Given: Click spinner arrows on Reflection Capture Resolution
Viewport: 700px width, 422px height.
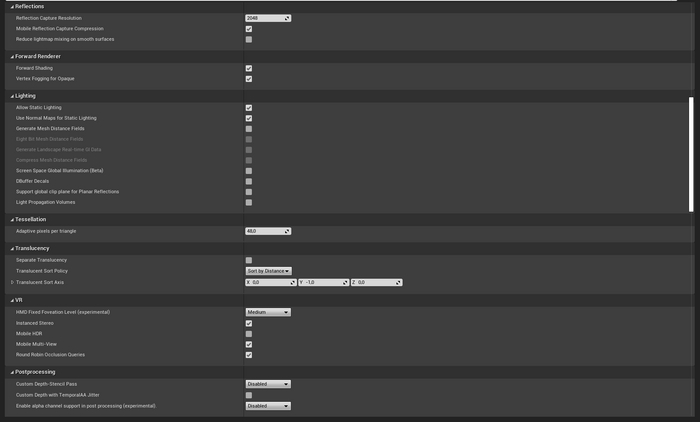Looking at the screenshot, I should (287, 18).
